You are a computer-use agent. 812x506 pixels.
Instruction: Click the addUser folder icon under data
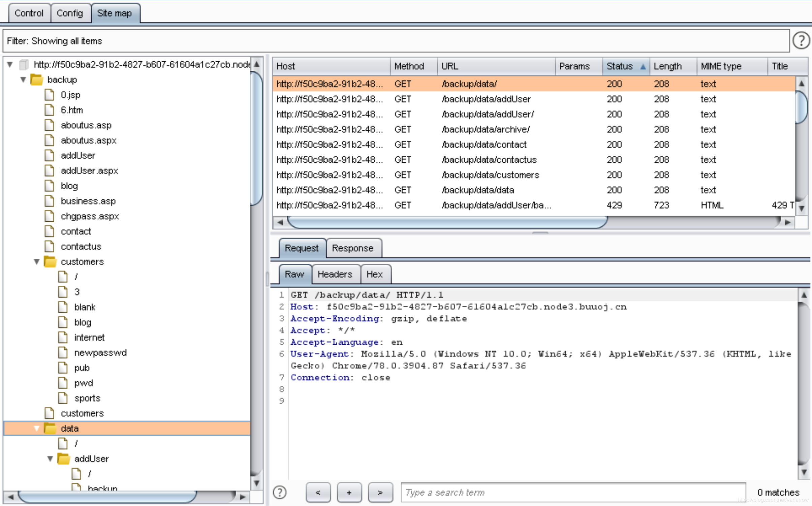coord(63,459)
